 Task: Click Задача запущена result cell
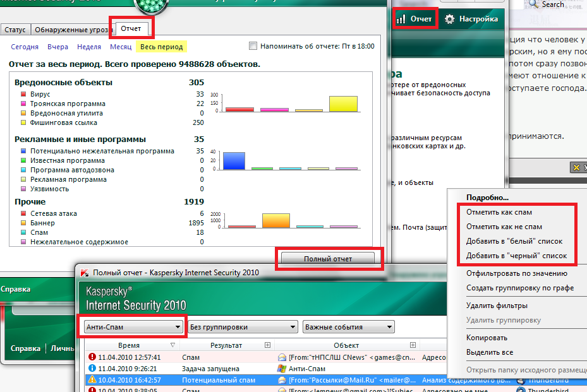click(210, 369)
